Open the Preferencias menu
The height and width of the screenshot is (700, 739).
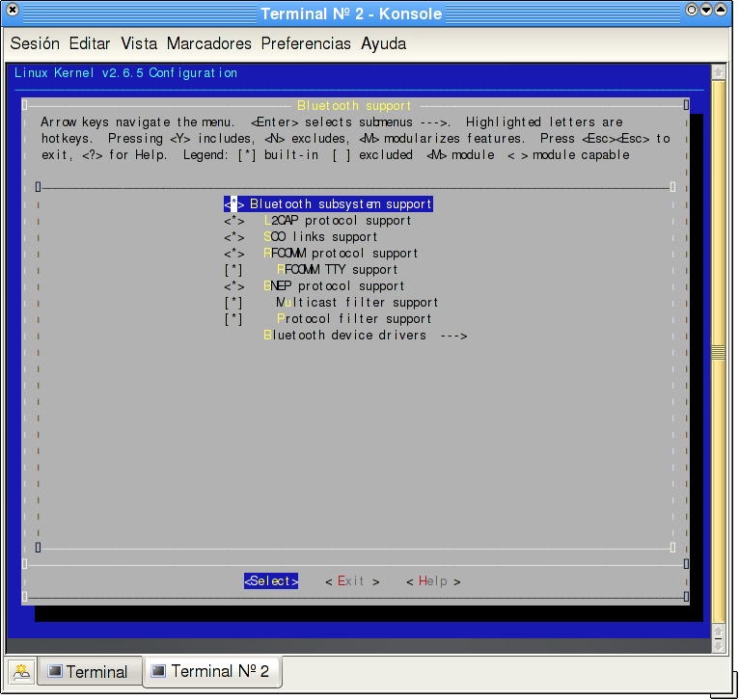tap(306, 43)
